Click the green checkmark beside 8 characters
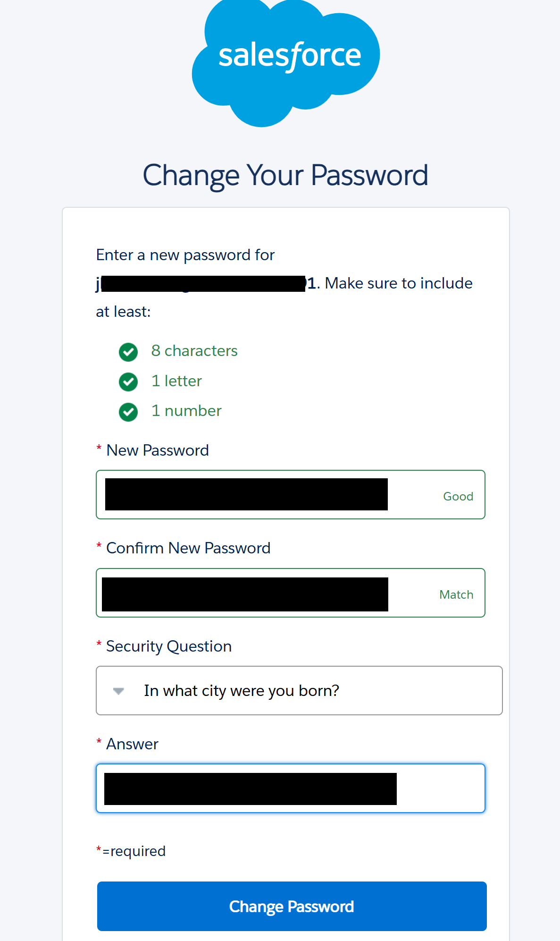Screen dimensions: 560x941 tap(128, 352)
